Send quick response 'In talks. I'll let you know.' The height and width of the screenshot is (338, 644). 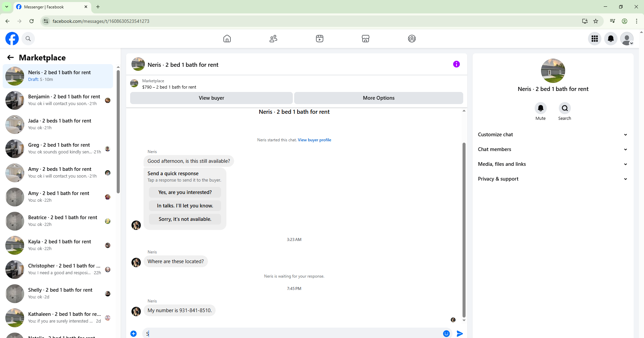[185, 206]
